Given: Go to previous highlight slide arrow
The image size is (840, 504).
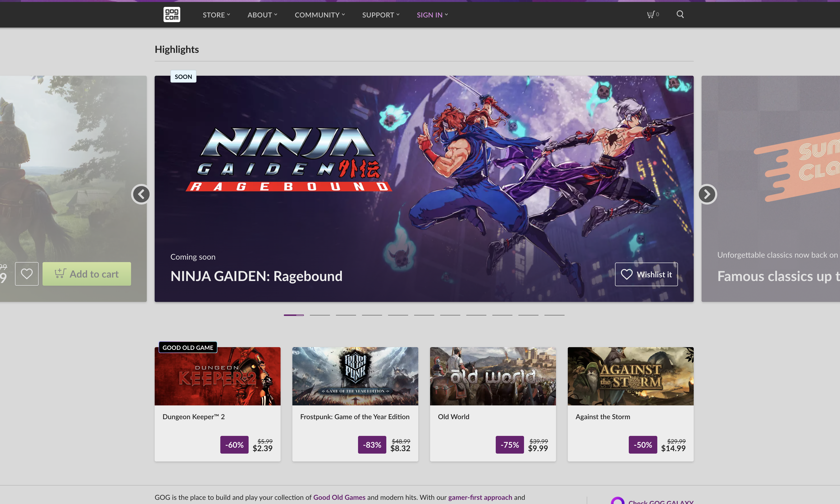Looking at the screenshot, I should pos(141,194).
